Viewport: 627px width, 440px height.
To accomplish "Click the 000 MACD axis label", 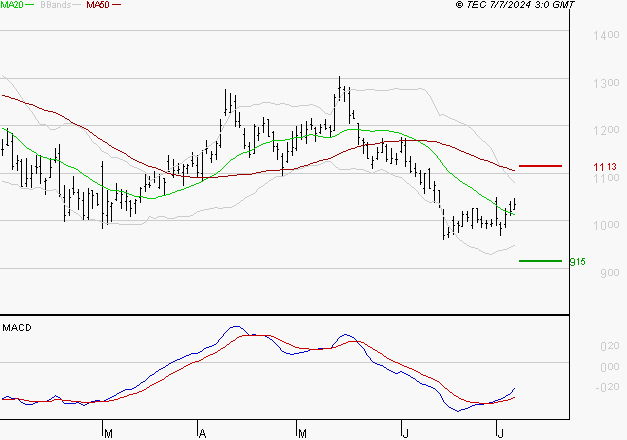I will (x=610, y=367).
